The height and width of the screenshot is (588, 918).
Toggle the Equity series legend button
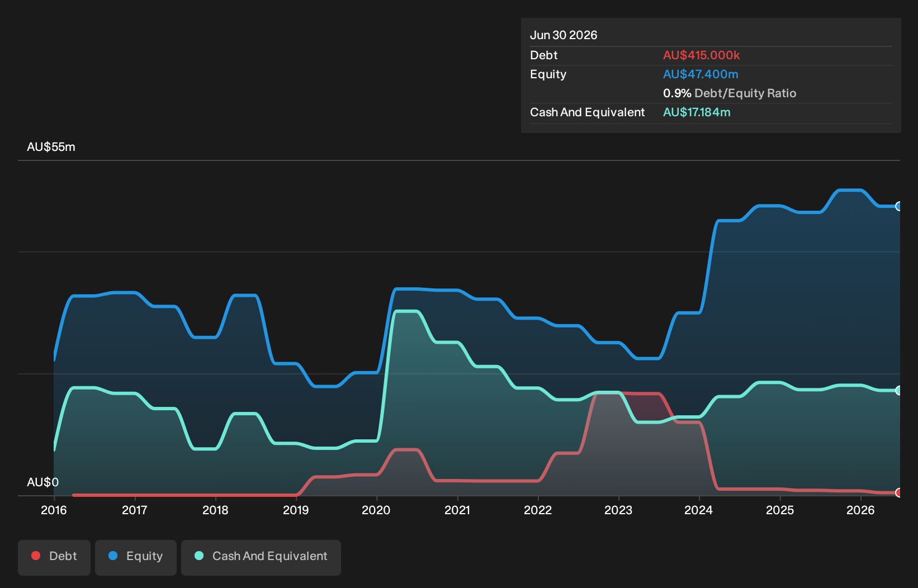pyautogui.click(x=136, y=557)
